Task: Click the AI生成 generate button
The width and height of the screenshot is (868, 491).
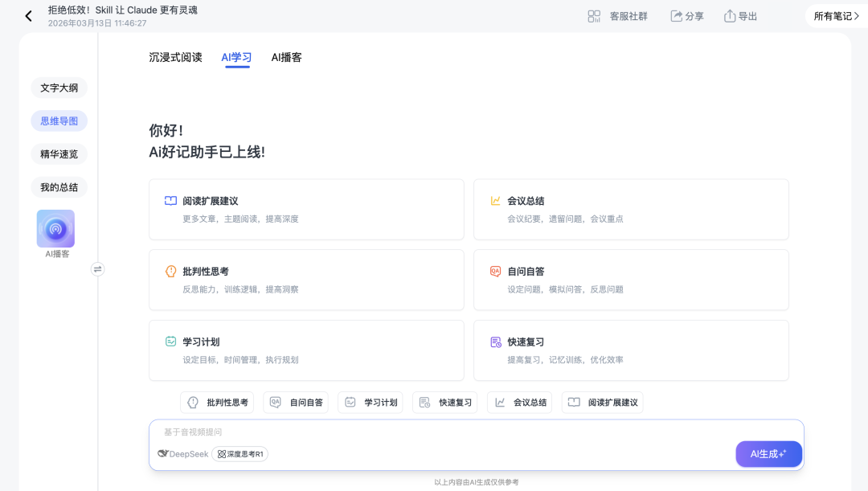Action: (768, 454)
